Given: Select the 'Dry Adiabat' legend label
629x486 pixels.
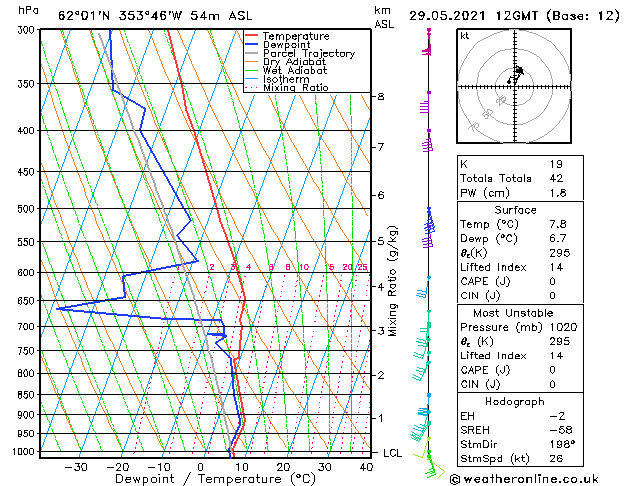Looking at the screenshot, I should [294, 62].
